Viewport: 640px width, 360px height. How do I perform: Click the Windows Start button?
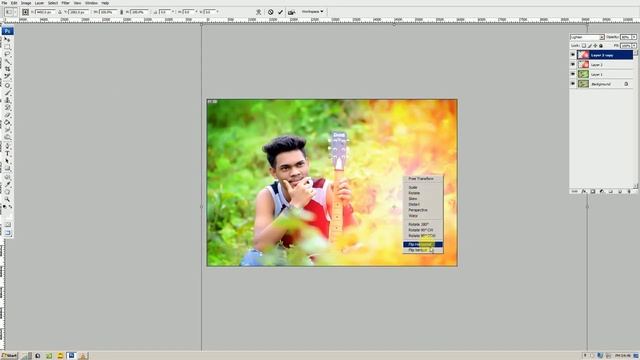(x=9, y=356)
